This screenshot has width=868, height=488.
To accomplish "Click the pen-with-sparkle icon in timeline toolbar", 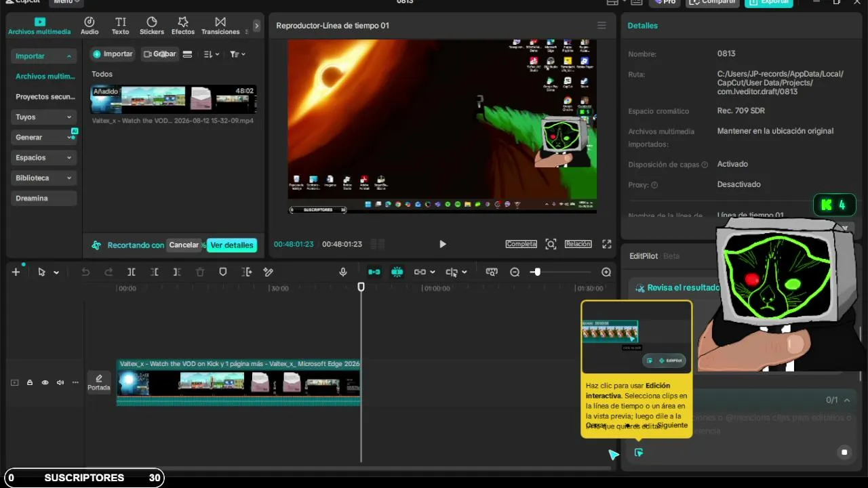I will (x=269, y=272).
